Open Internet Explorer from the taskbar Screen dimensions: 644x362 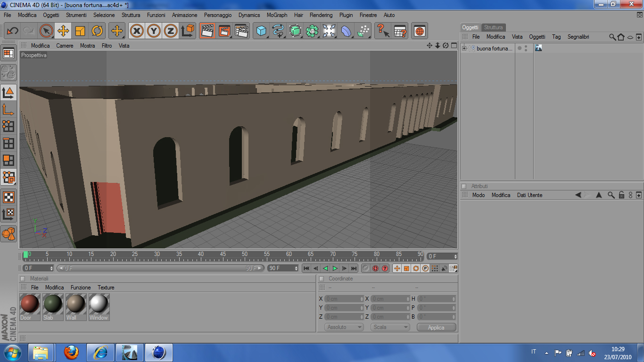(101, 353)
